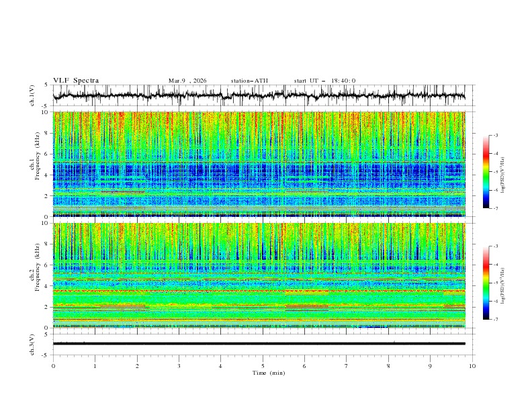Image resolution: width=532 pixels, height=411 pixels.
Task: Click the 'start UT = 18:40:0' text
Action: [x=324, y=81]
